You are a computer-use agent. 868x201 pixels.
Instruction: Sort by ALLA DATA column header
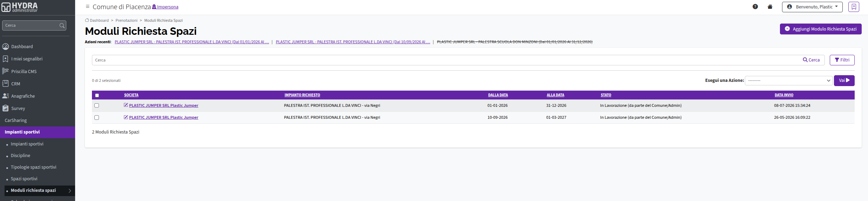[x=555, y=95]
